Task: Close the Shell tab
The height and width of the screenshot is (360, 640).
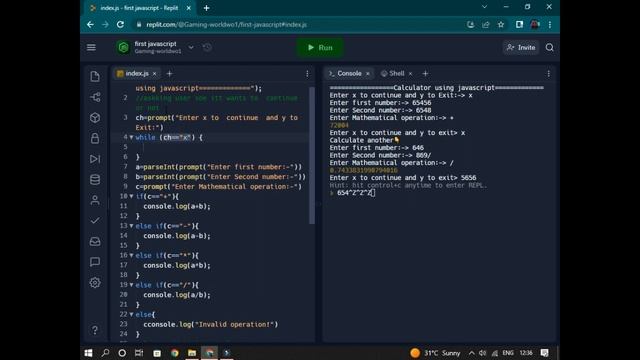Action: point(410,73)
